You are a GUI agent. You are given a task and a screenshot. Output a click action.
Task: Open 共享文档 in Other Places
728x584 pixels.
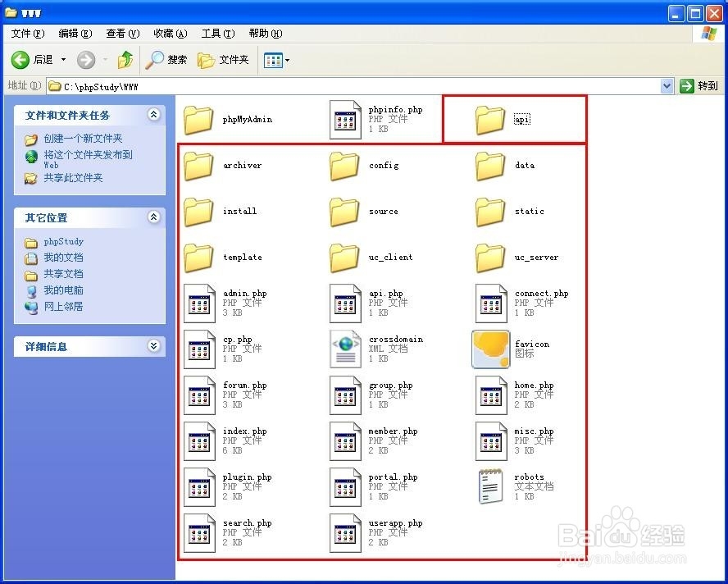[x=63, y=274]
